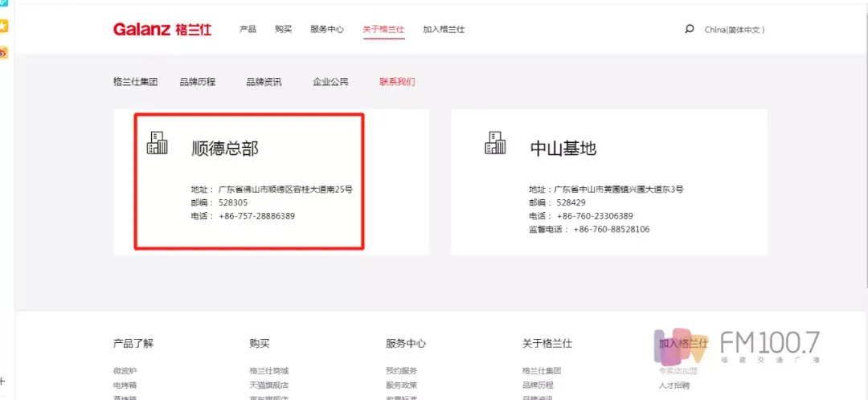Screen dimensions: 868x400
Task: Click the footer 购买 heading
Action: pyautogui.click(x=260, y=344)
